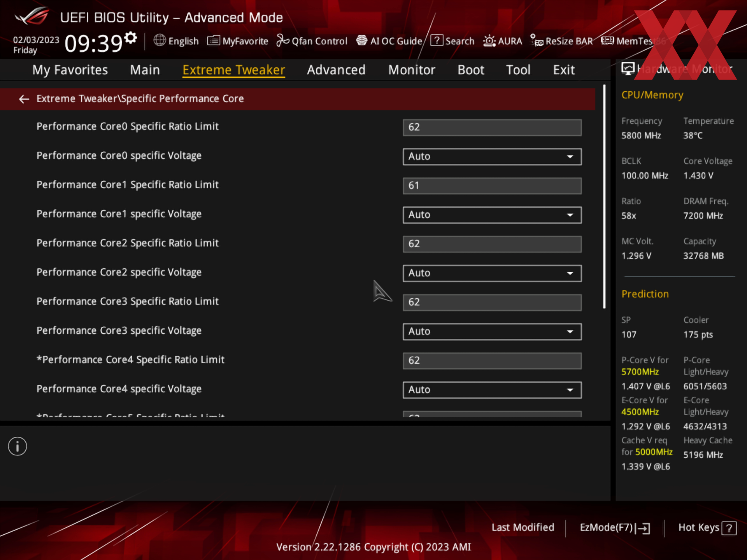Expand Performance Core1 specific Voltage dropdown
The width and height of the screenshot is (747, 560).
(x=492, y=215)
